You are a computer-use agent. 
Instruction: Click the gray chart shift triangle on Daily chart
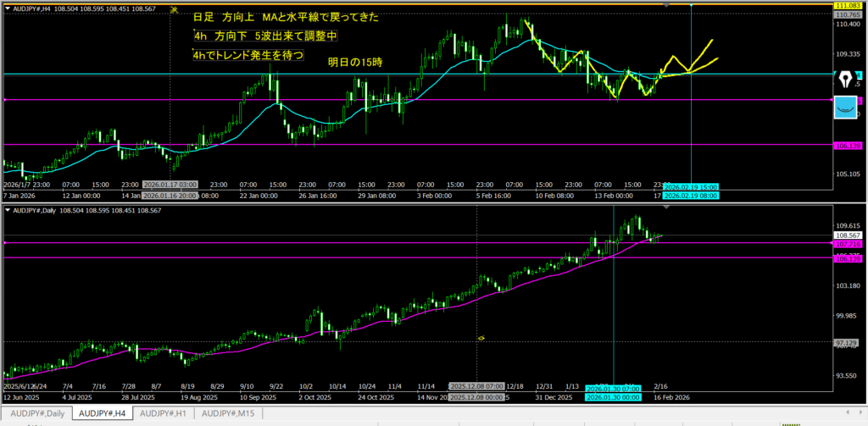coord(665,207)
